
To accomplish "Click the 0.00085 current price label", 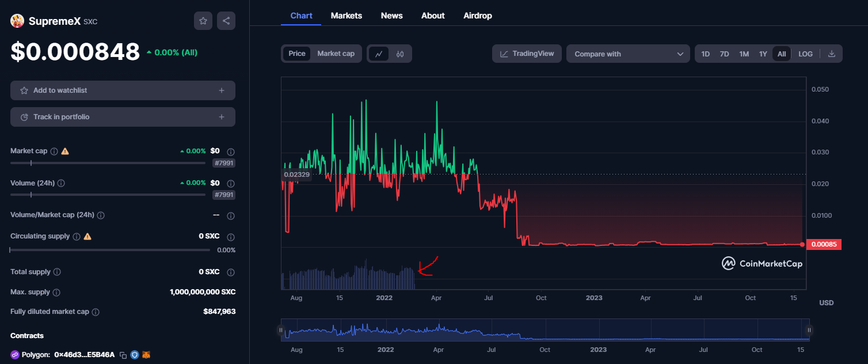I will [x=824, y=244].
